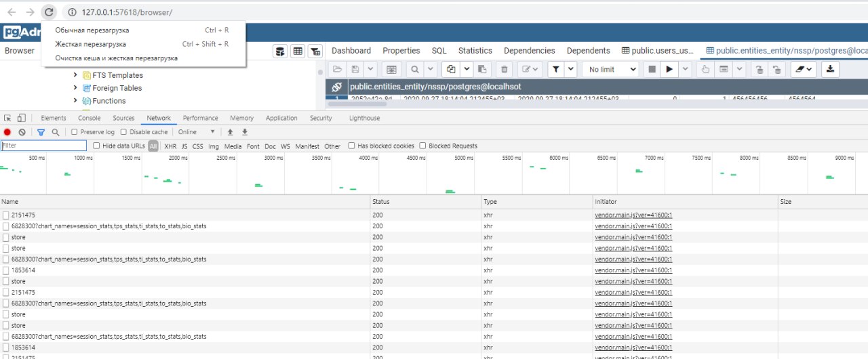The height and width of the screenshot is (359, 868).
Task: Toggle the DevTools device toolbar icon
Action: pos(22,118)
